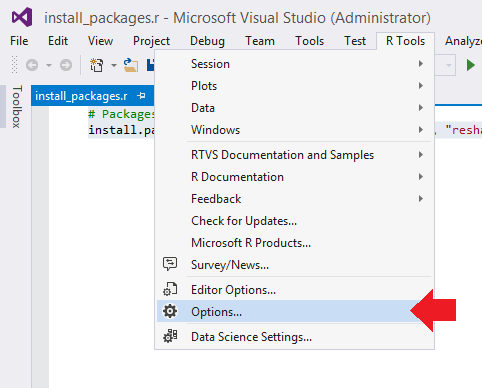The image size is (482, 388).
Task: Choose Options... in R Tools menu
Action: (x=295, y=311)
